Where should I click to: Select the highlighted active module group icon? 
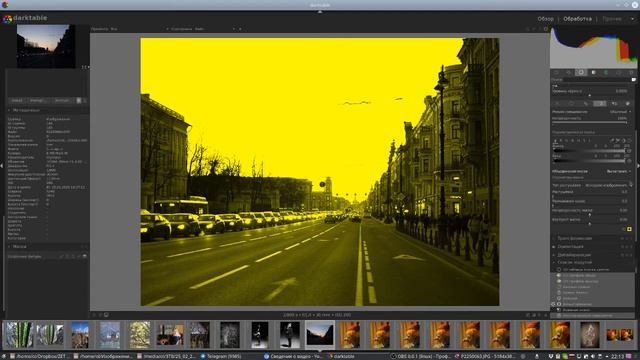click(x=581, y=72)
